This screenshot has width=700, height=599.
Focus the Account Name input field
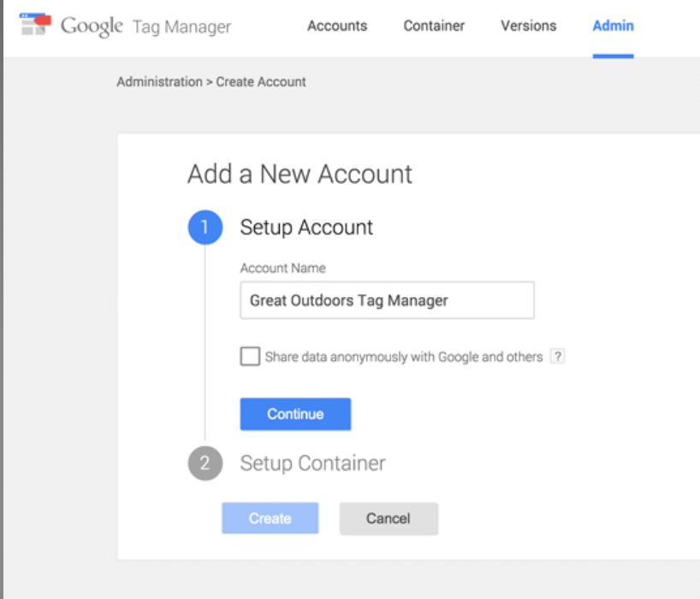click(387, 300)
